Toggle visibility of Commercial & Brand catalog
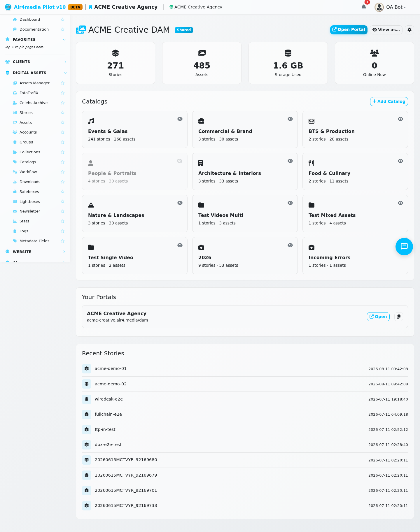Image resolution: width=420 pixels, height=532 pixels. coord(290,119)
